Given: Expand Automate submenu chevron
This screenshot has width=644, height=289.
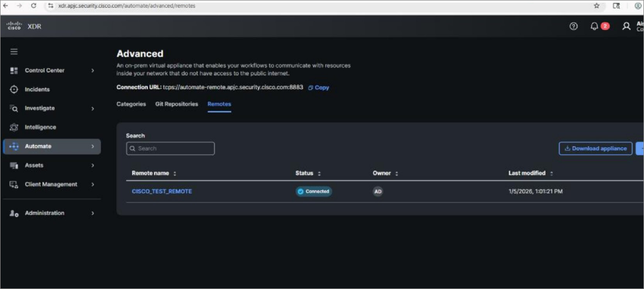Looking at the screenshot, I should (92, 146).
